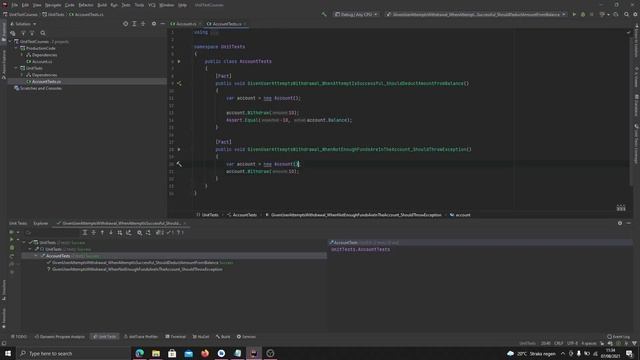Image resolution: width=640 pixels, height=360 pixels.
Task: Click the Build hammer icon in top toolbar
Action: click(x=324, y=14)
